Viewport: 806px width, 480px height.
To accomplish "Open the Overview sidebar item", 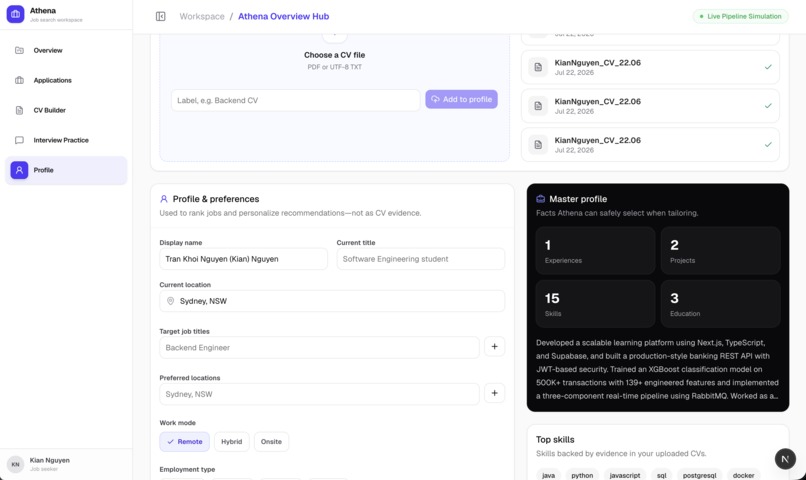I will [66, 50].
